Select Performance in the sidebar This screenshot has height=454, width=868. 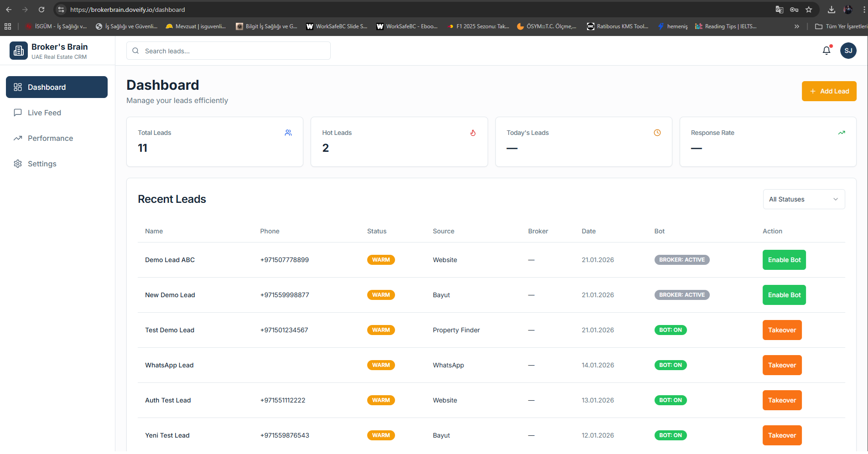(50, 138)
